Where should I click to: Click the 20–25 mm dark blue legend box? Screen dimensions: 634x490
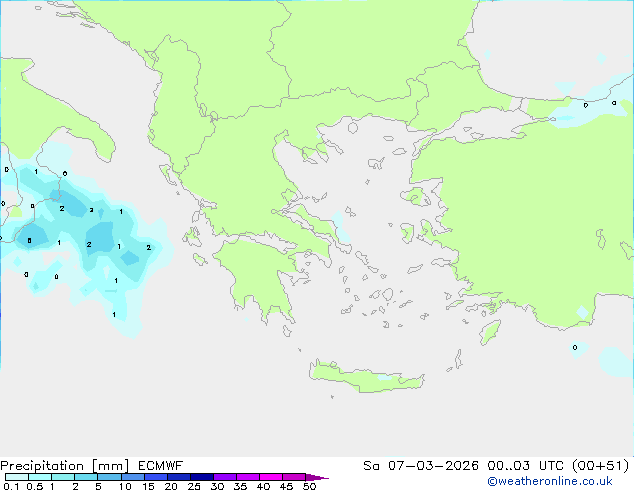pos(178,477)
